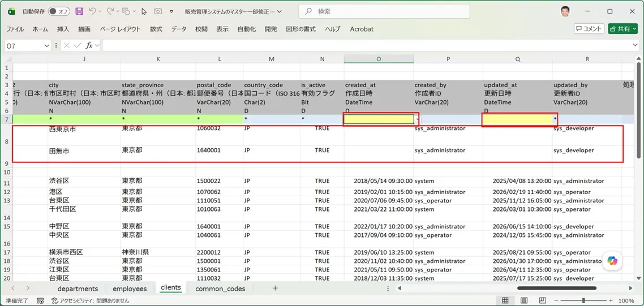Click the 共有 share button
644x306 pixels.
click(x=623, y=29)
